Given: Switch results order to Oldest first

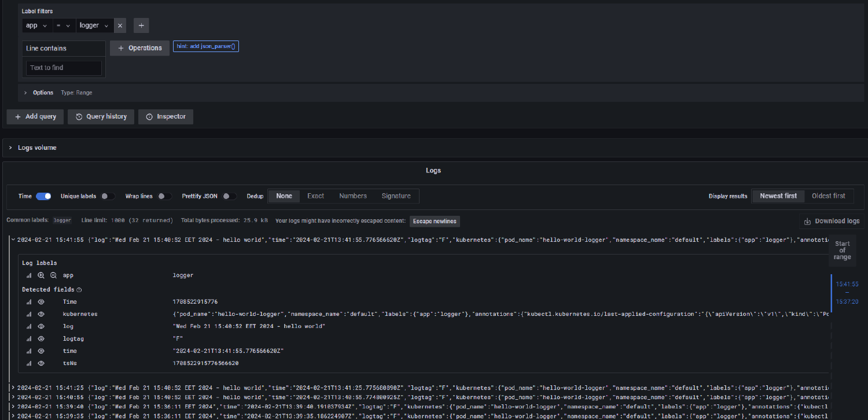Looking at the screenshot, I should tap(829, 196).
